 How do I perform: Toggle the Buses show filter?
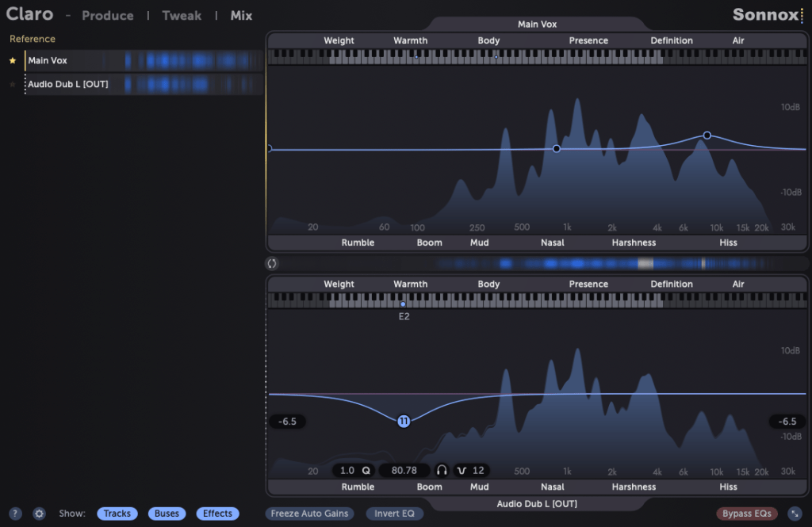coord(167,514)
